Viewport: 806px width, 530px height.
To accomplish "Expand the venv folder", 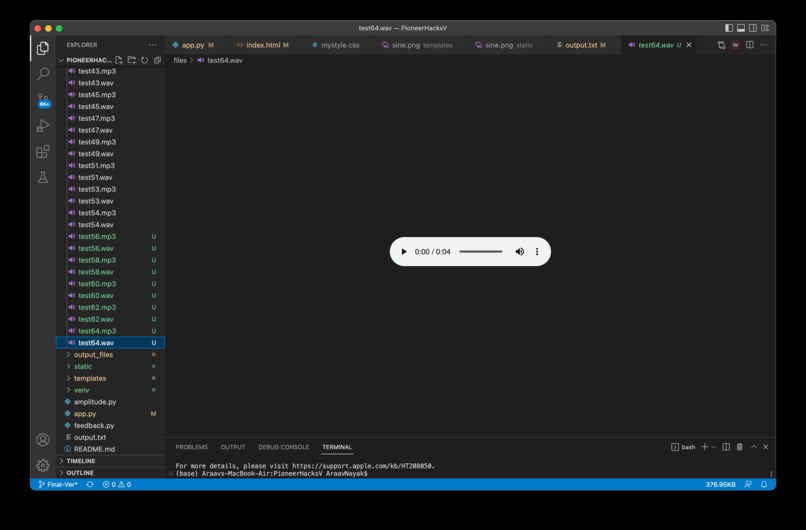I will [x=111, y=390].
